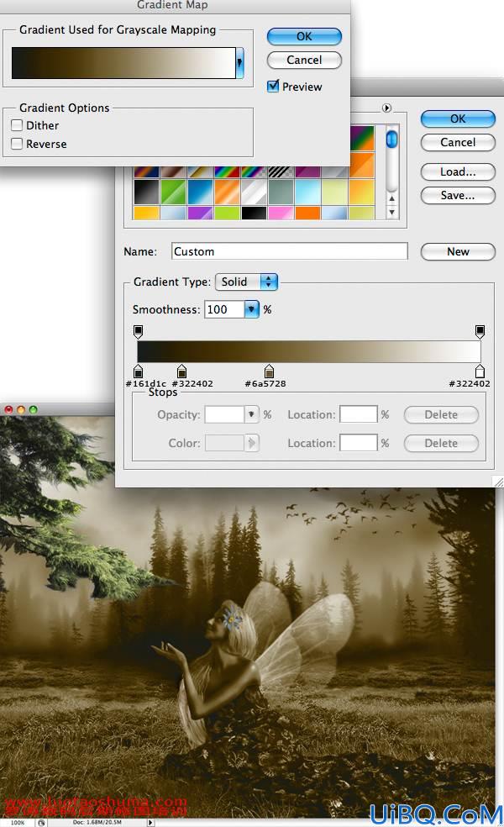The height and width of the screenshot is (827, 504).
Task: Click the status bar document info icon
Action: pos(41,822)
